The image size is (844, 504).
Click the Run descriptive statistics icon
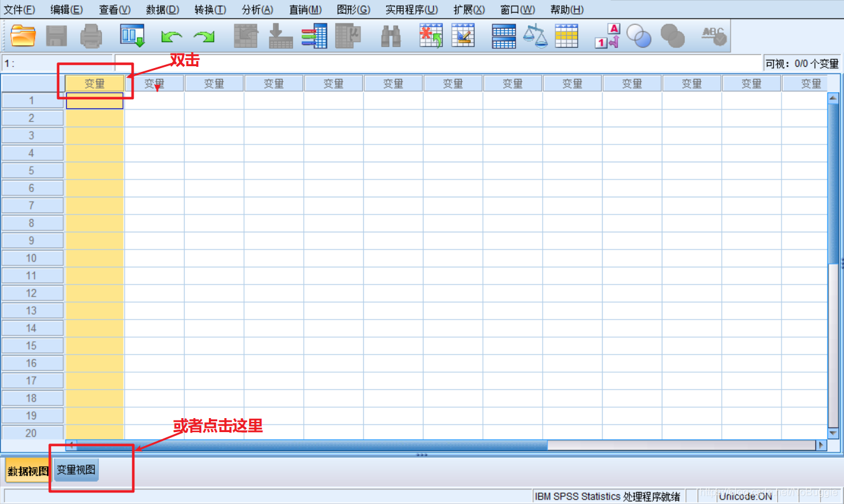click(348, 36)
